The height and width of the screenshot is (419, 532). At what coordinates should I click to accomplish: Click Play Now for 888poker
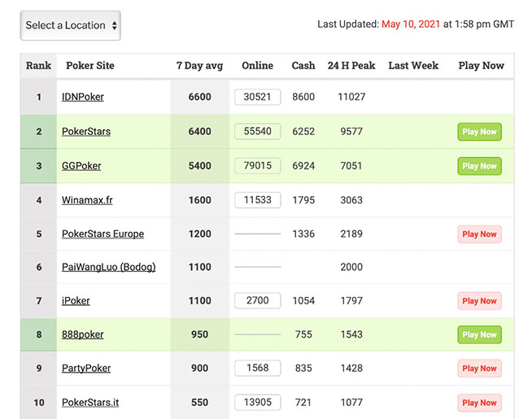click(479, 334)
